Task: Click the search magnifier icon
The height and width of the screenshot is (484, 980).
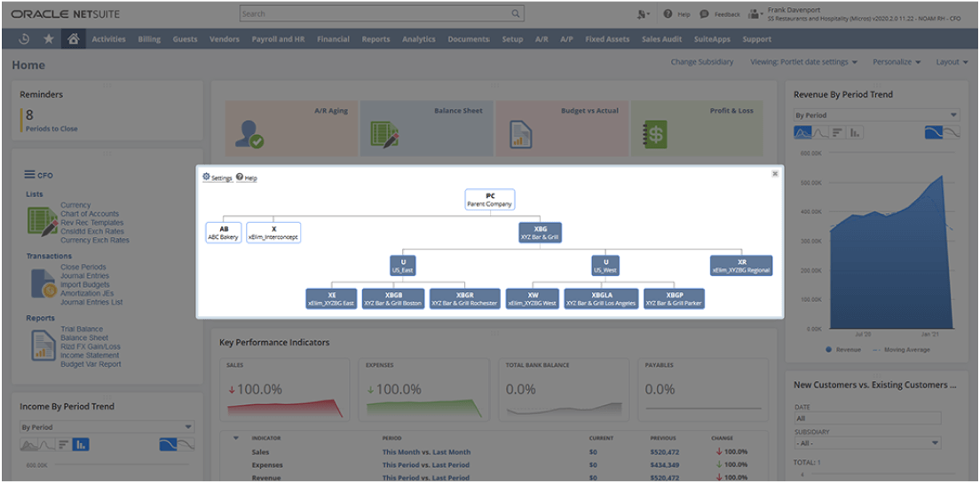Action: click(x=516, y=13)
